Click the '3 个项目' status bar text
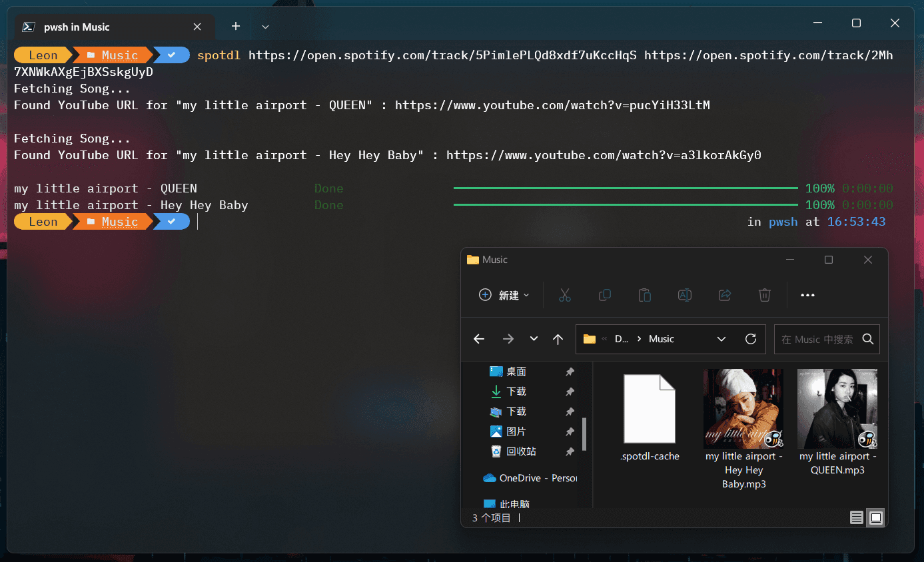 492,517
